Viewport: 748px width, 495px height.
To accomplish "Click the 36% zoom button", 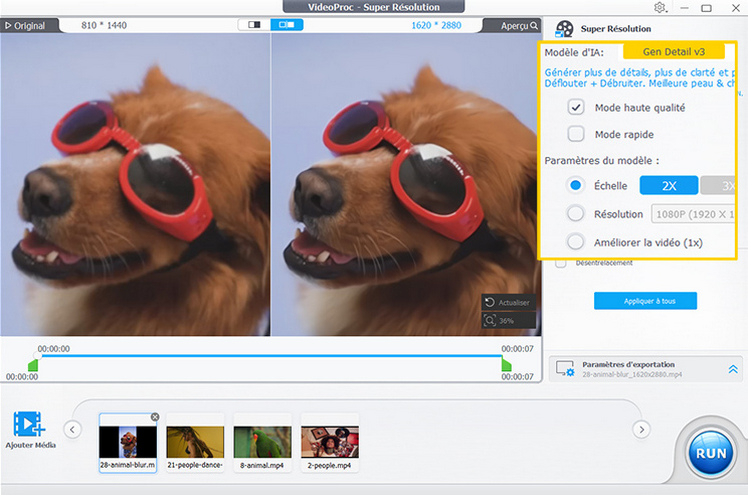I will point(508,320).
